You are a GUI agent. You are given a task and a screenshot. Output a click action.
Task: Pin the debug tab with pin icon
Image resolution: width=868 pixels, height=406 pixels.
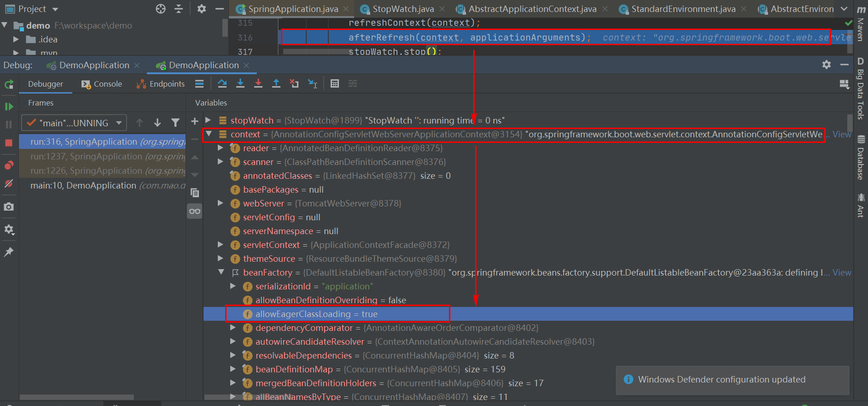click(x=9, y=252)
